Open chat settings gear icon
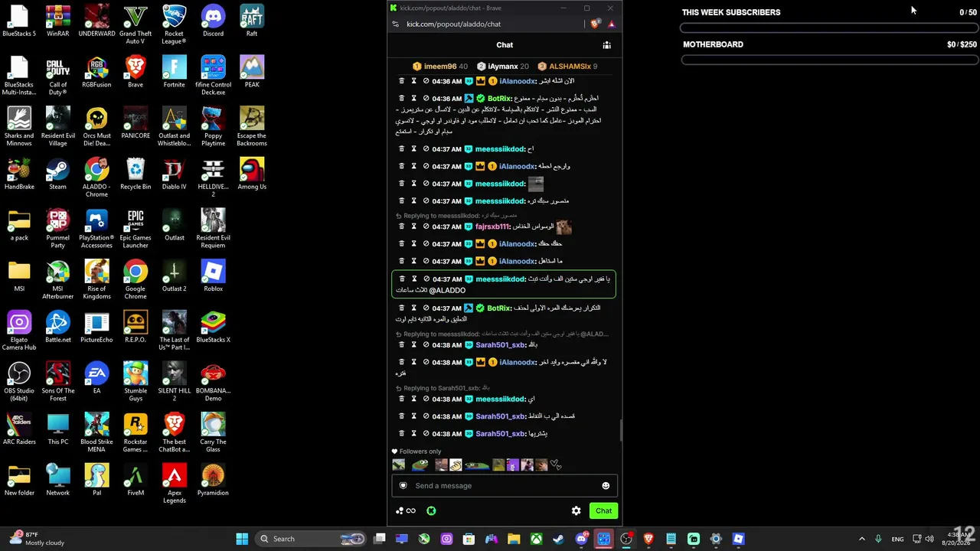 576,510
